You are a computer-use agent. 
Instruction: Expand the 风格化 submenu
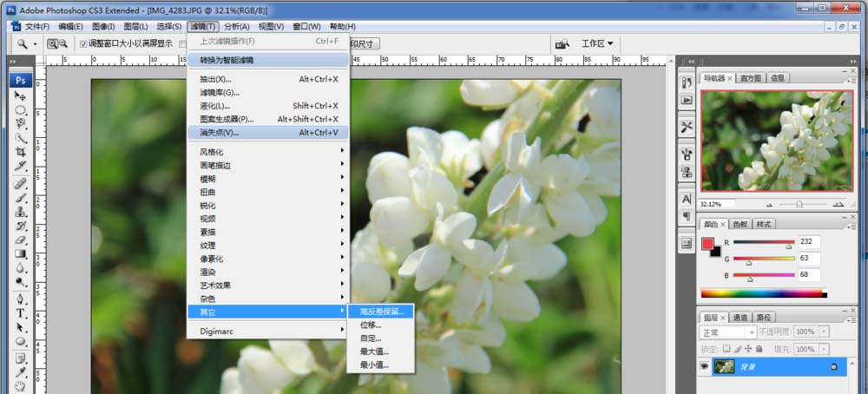[x=268, y=152]
